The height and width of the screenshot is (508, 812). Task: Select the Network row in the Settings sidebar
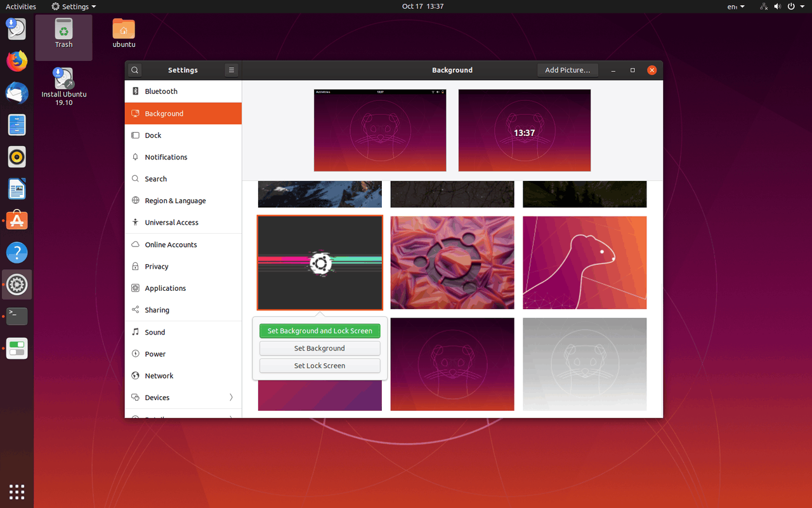[x=183, y=376]
